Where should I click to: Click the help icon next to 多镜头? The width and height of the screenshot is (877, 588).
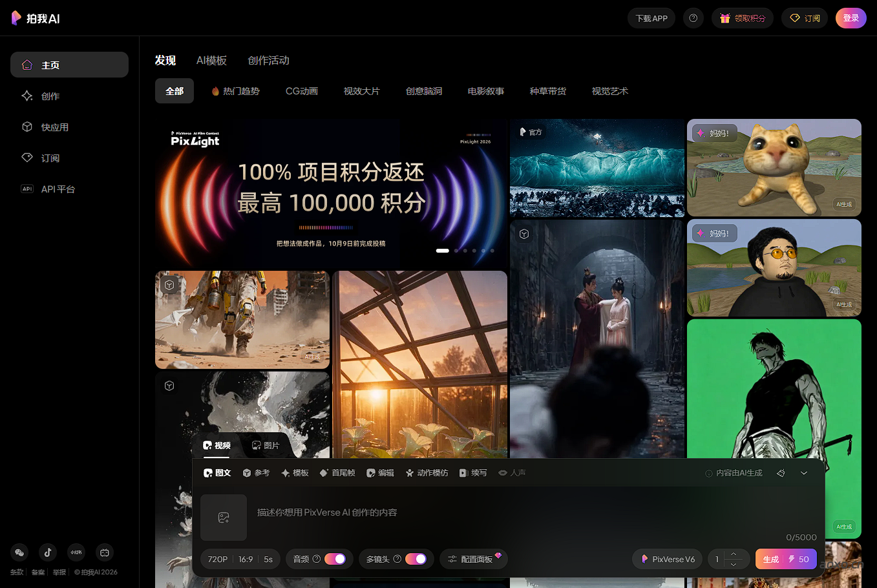click(x=397, y=559)
